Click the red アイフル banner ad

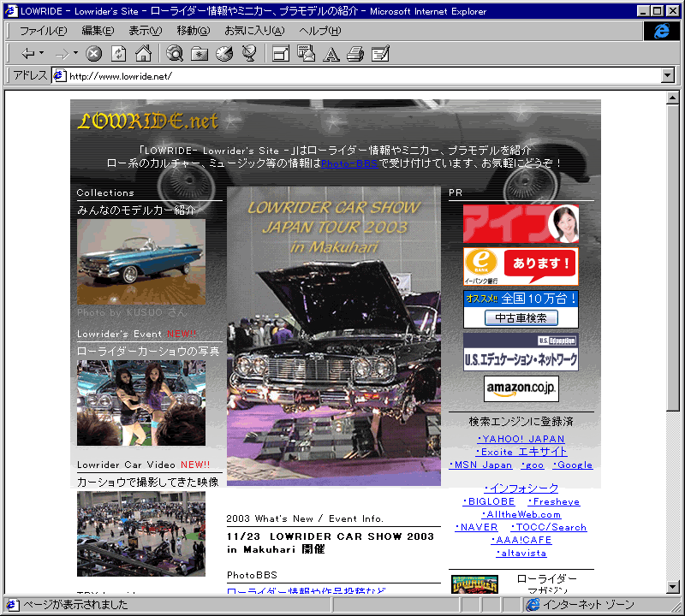pos(521,223)
